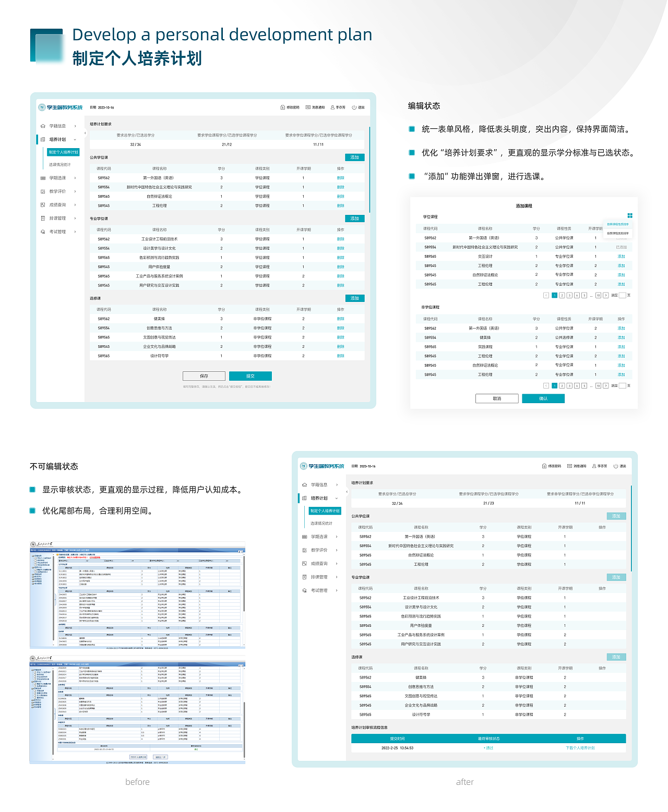Click the 退出 power icon in the upper edit-state screen
The image size is (668, 812).
point(354,107)
